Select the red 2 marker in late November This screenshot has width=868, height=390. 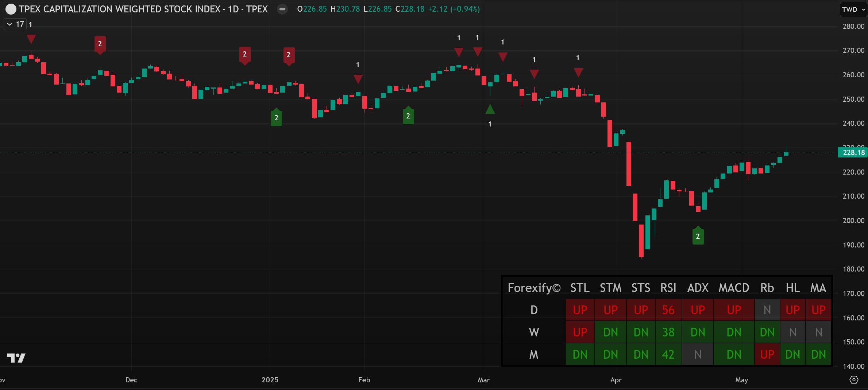pyautogui.click(x=100, y=45)
